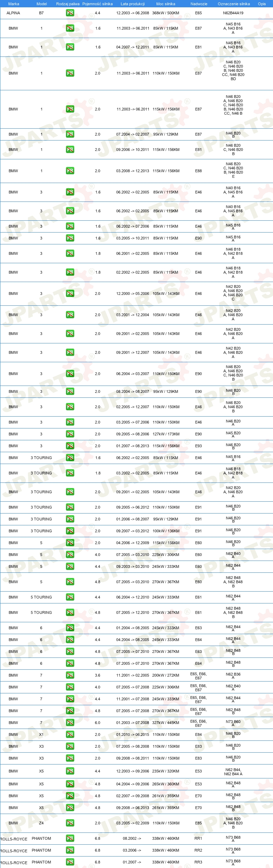Click the E93 body code cell
Image resolution: width=273 pixels, height=868 pixels.
coord(198,446)
